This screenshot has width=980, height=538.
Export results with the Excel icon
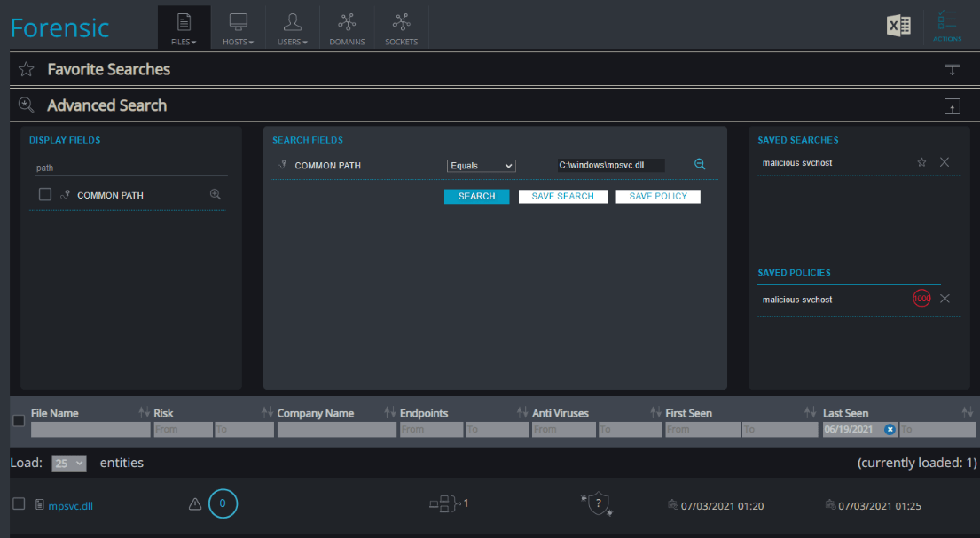pyautogui.click(x=898, y=26)
